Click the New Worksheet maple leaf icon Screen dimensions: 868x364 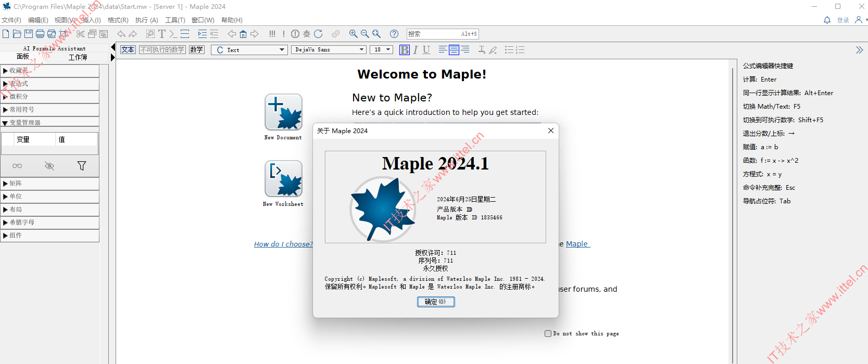click(x=283, y=178)
